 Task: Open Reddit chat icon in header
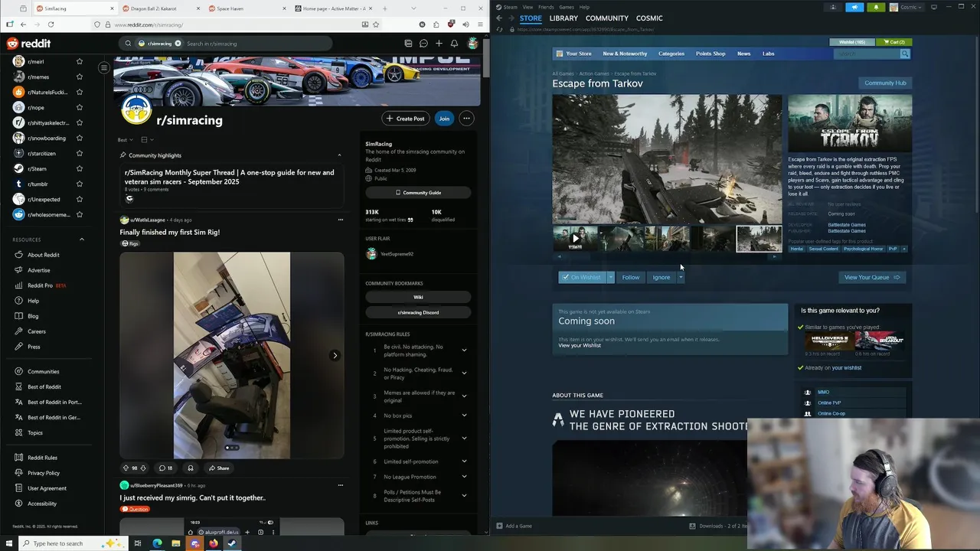pyautogui.click(x=423, y=44)
